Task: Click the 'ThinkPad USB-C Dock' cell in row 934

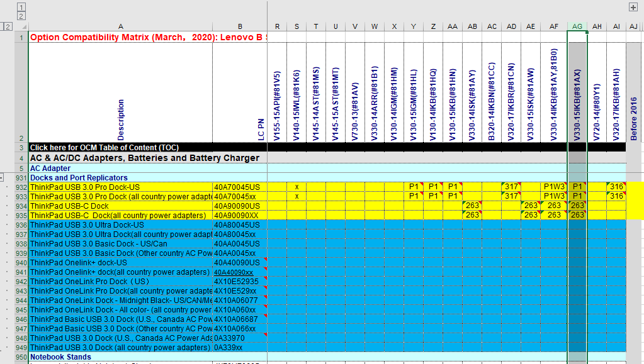Action: click(120, 206)
